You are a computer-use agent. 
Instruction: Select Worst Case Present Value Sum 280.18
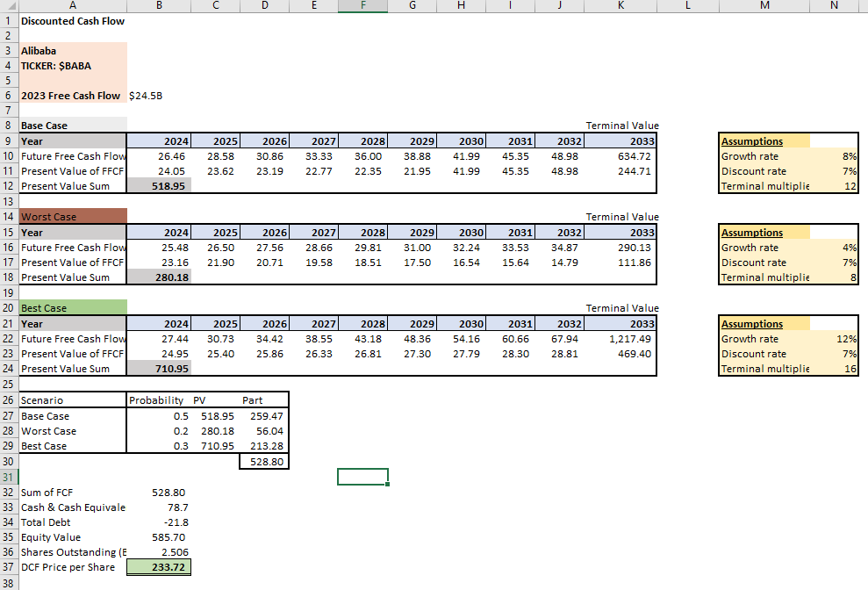click(x=160, y=277)
